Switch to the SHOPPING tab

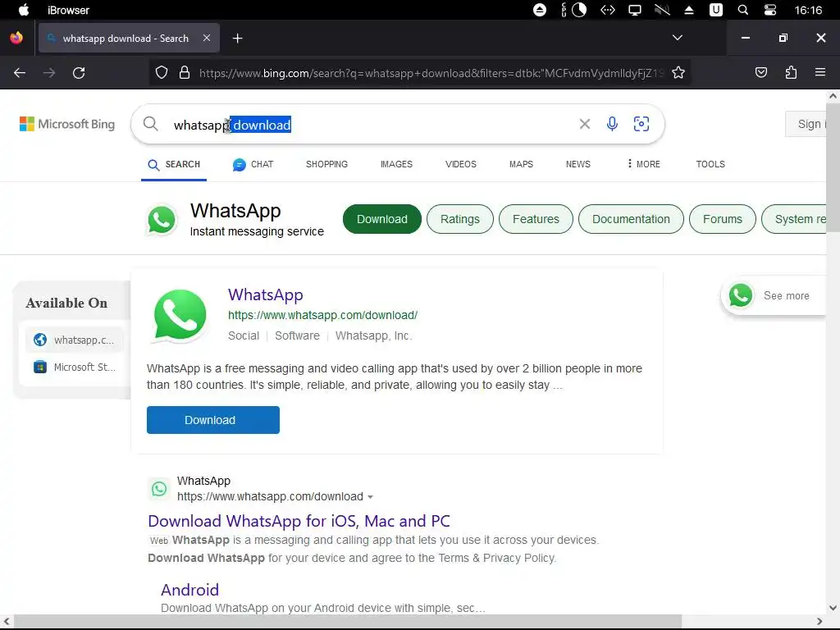click(326, 164)
